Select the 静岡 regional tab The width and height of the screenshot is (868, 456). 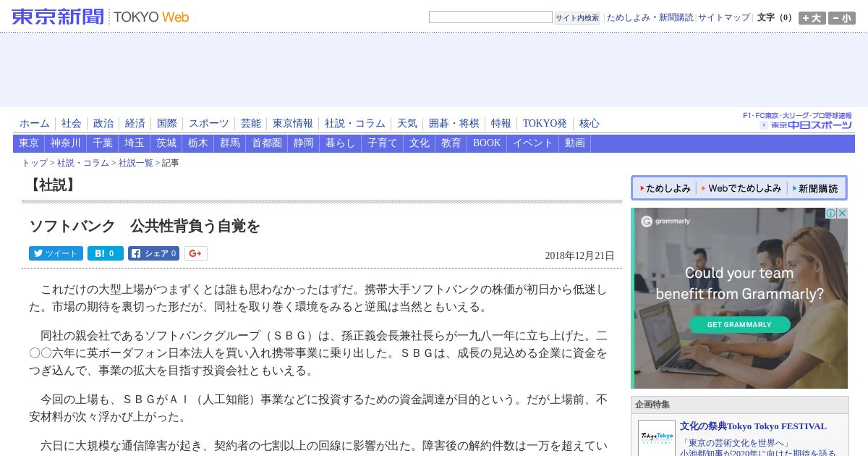click(x=304, y=143)
